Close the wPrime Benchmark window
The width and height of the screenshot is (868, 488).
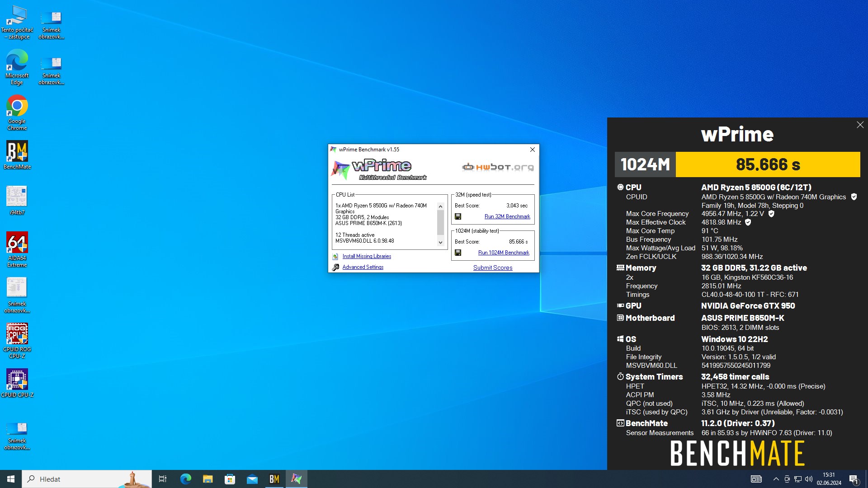tap(532, 150)
